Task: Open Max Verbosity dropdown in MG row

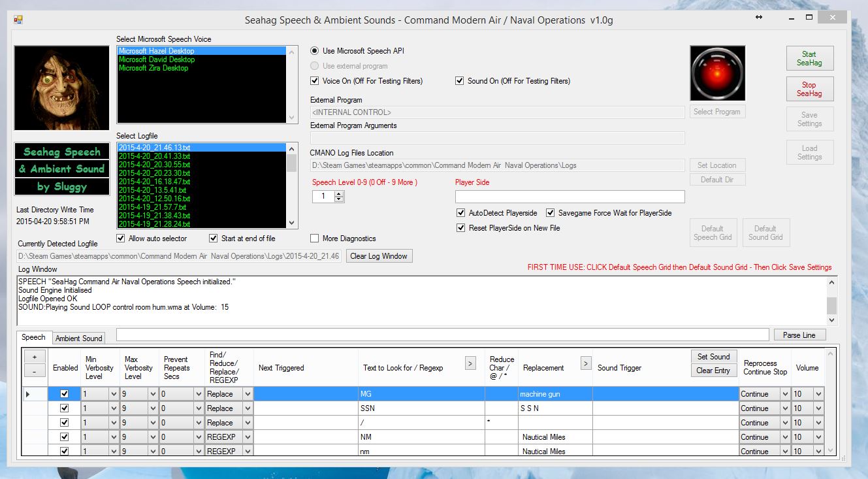Action: coord(153,394)
